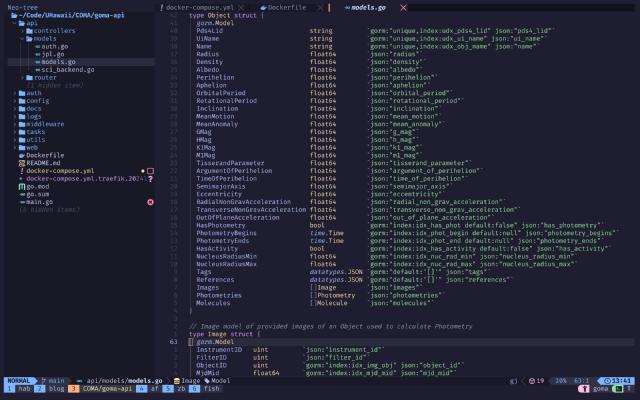Click the 63:1 cursor position indicator
Viewport: 640px width, 400px height.
582,381
